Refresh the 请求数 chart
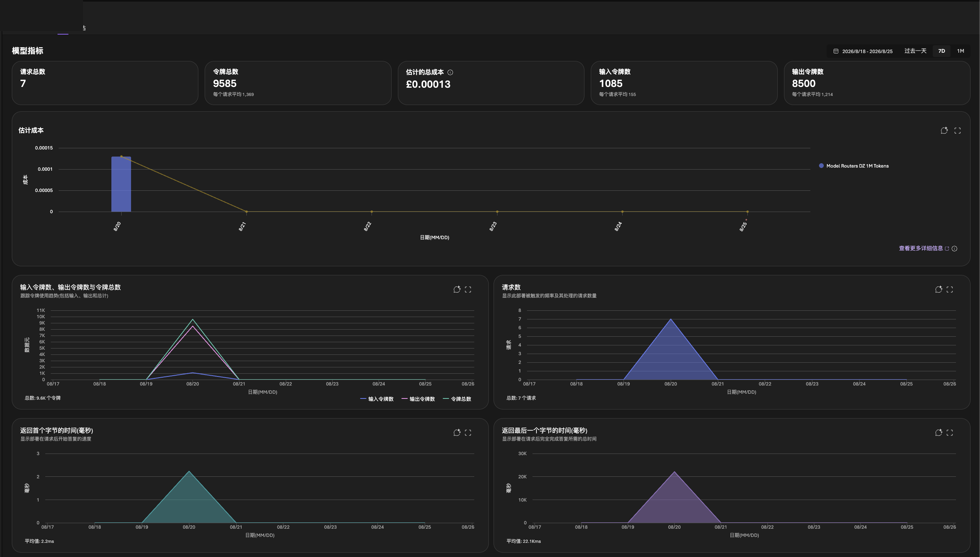This screenshot has height=557, width=980. click(x=939, y=290)
